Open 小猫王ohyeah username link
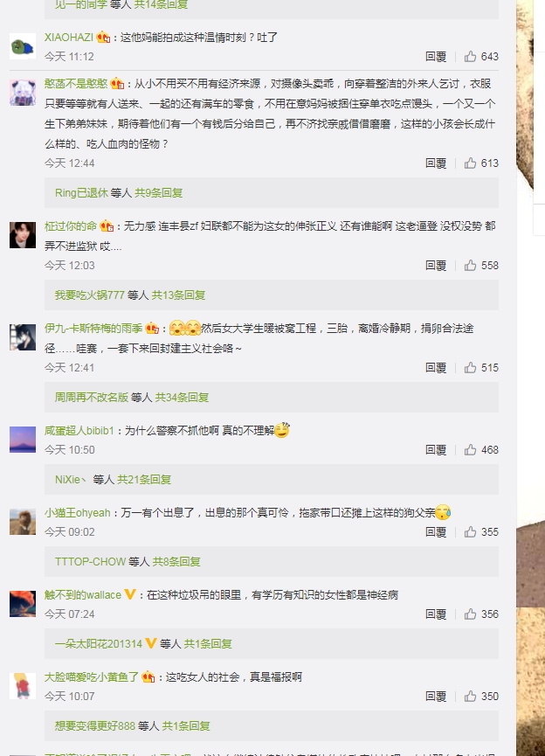 (x=78, y=512)
